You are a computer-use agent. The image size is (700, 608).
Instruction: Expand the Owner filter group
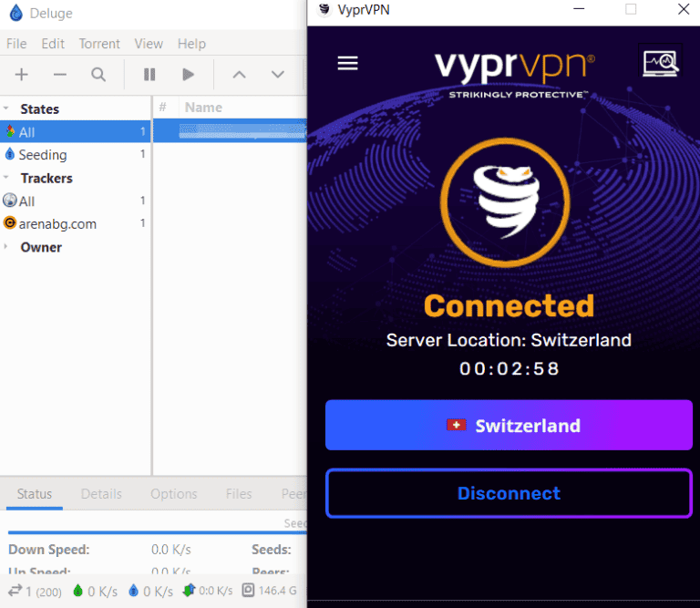(8, 247)
